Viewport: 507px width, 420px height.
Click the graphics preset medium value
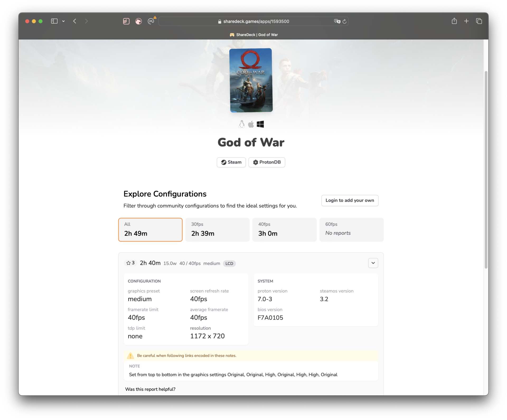(x=140, y=299)
